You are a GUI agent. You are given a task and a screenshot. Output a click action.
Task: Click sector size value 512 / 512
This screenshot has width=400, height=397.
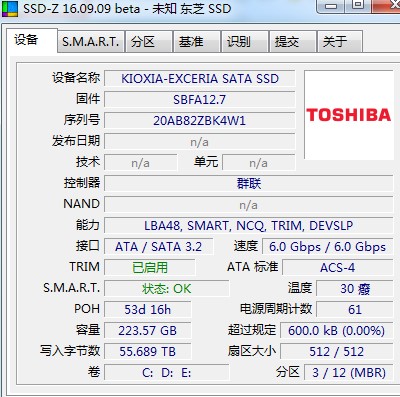click(337, 351)
